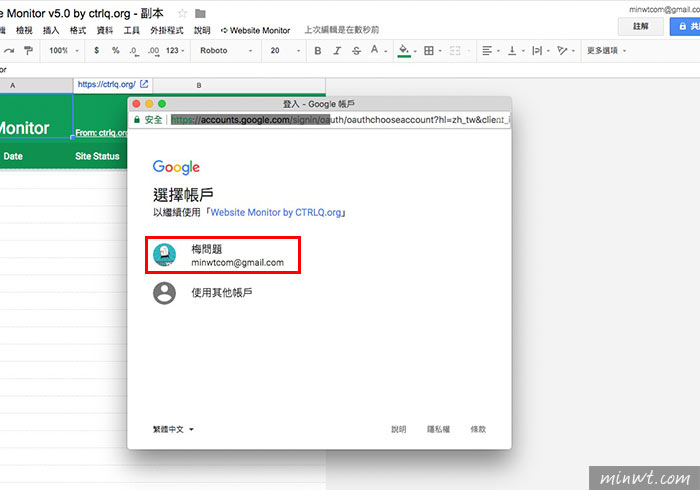This screenshot has height=490, width=700.
Task: Open text rotation options
Action: click(562, 51)
